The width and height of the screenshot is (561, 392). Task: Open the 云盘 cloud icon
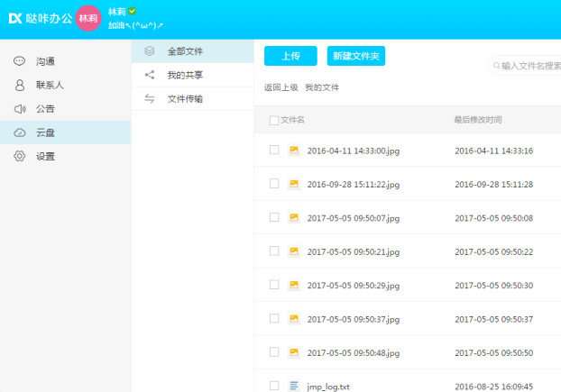[20, 132]
